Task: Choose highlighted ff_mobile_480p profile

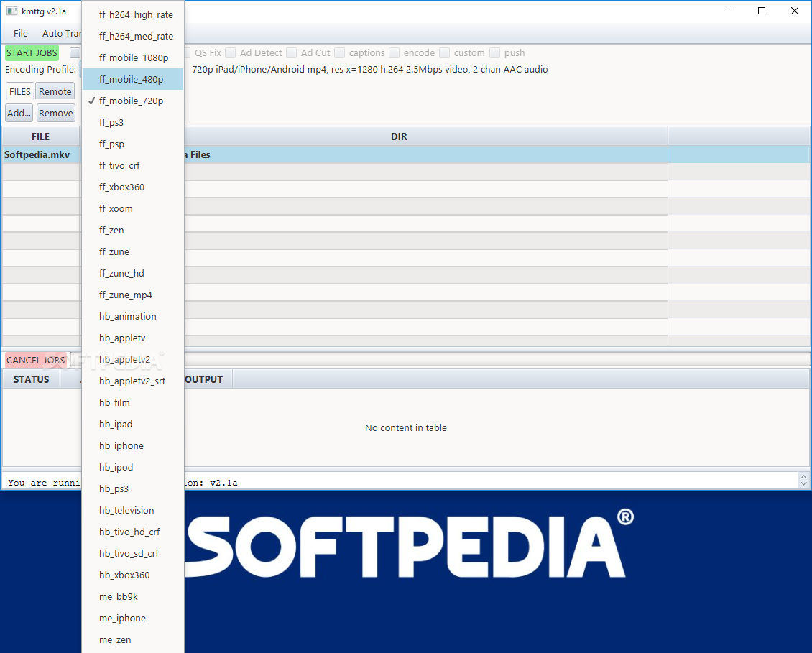Action: pyautogui.click(x=133, y=79)
